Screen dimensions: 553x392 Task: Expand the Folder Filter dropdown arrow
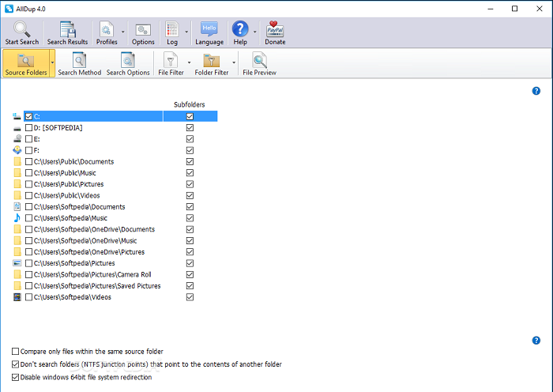[235, 62]
